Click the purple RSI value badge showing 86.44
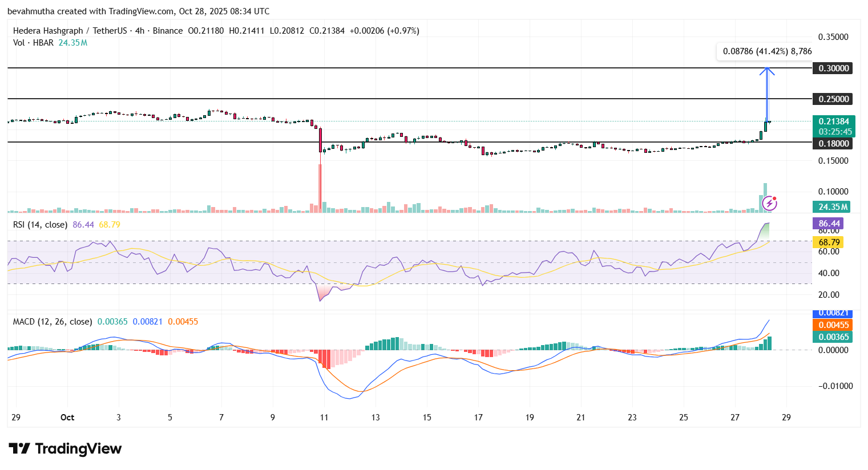The image size is (868, 470). pyautogui.click(x=827, y=224)
